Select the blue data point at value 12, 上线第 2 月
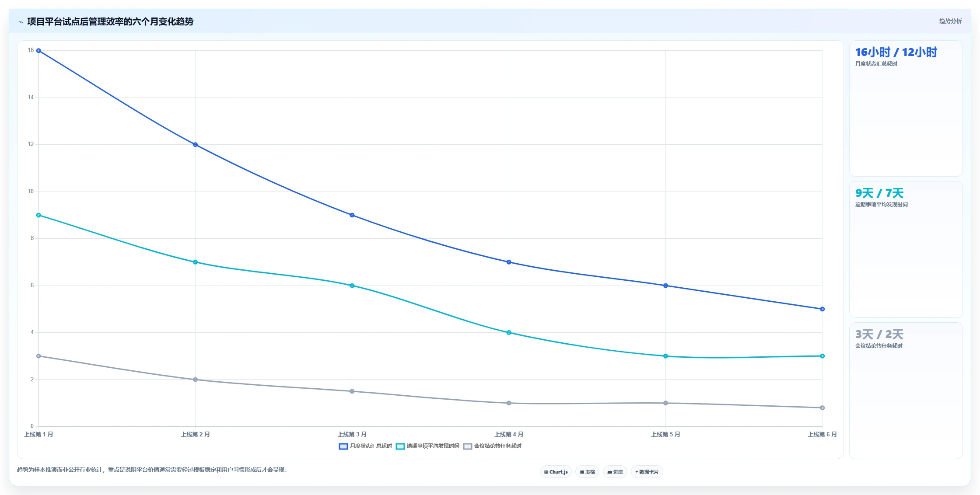The width and height of the screenshot is (980, 495). [x=195, y=145]
